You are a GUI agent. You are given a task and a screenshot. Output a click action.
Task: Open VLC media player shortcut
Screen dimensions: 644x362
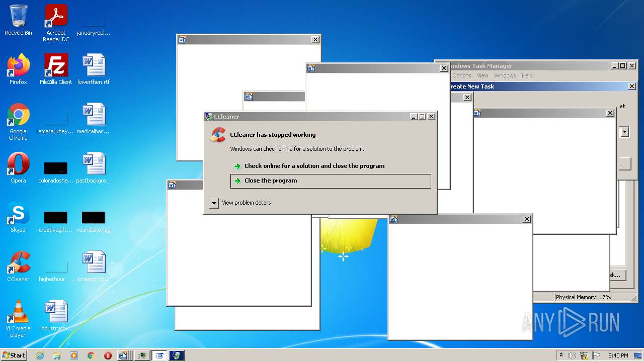(x=18, y=319)
